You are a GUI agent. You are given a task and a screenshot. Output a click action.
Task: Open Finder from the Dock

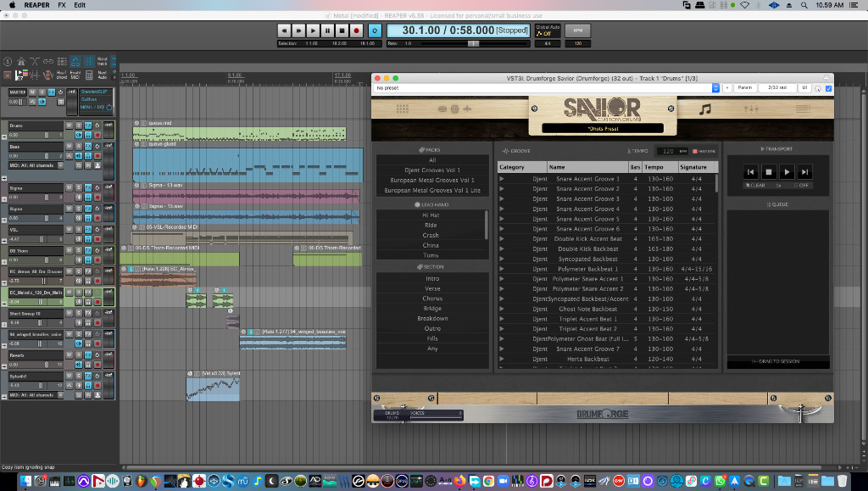click(x=25, y=481)
